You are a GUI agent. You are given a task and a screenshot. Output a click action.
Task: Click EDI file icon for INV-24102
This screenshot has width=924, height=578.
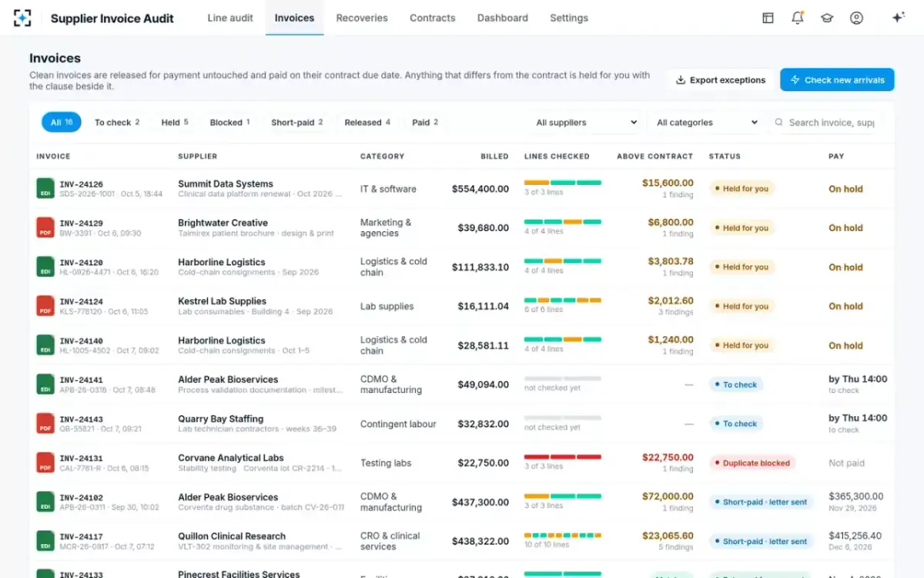[x=45, y=502]
